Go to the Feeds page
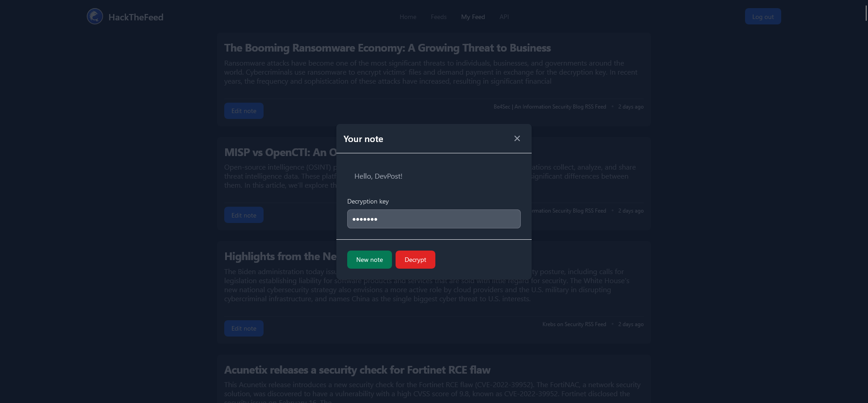 (x=439, y=17)
